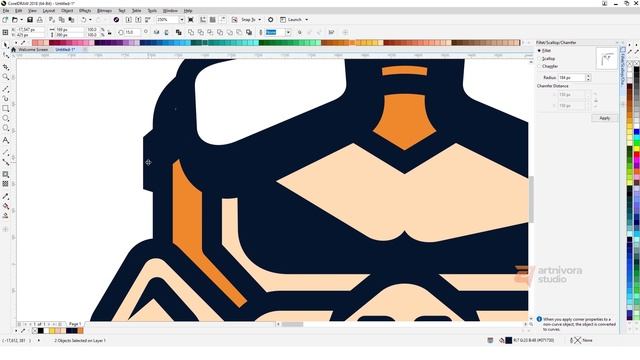
Task: Select the Ellipse tool in toolbox
Action: click(x=6, y=118)
